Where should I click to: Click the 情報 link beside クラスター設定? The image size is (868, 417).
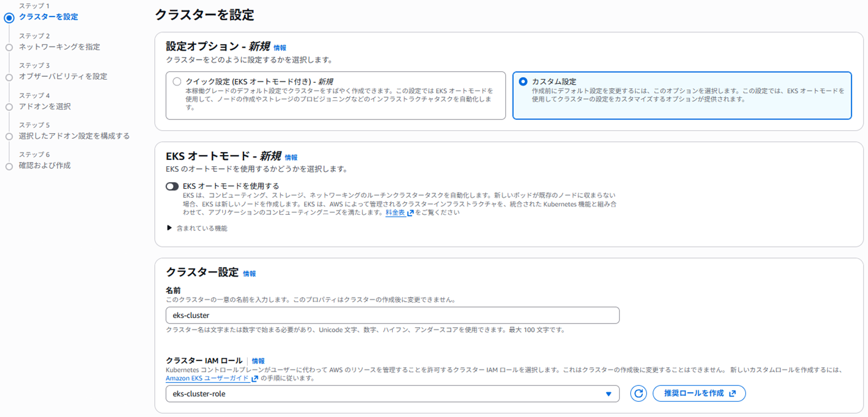250,274
